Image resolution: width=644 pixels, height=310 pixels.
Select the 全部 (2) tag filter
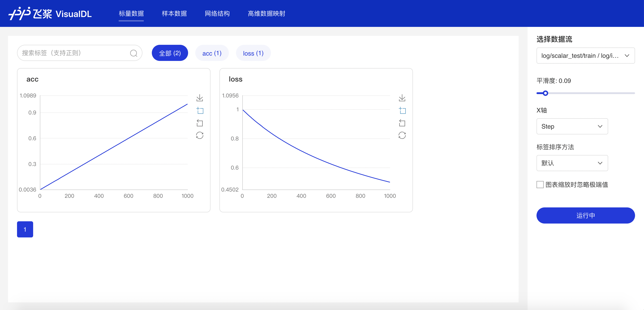[170, 53]
